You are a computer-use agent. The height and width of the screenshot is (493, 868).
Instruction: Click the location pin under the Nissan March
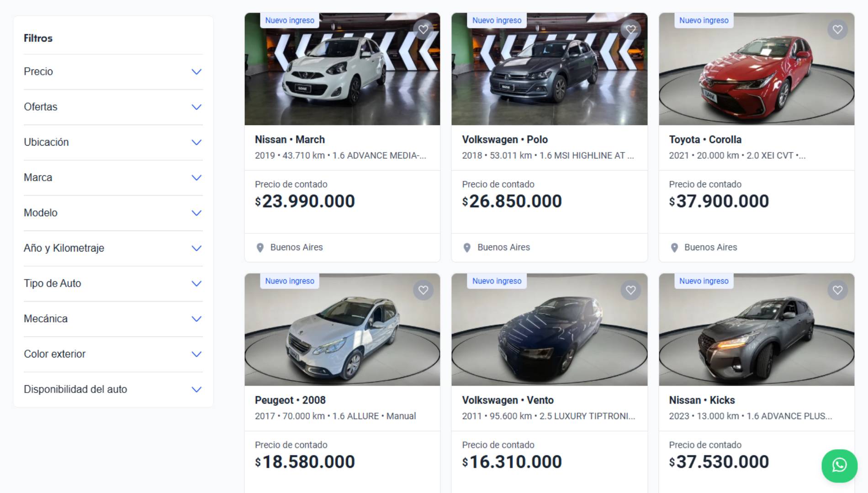coord(260,247)
